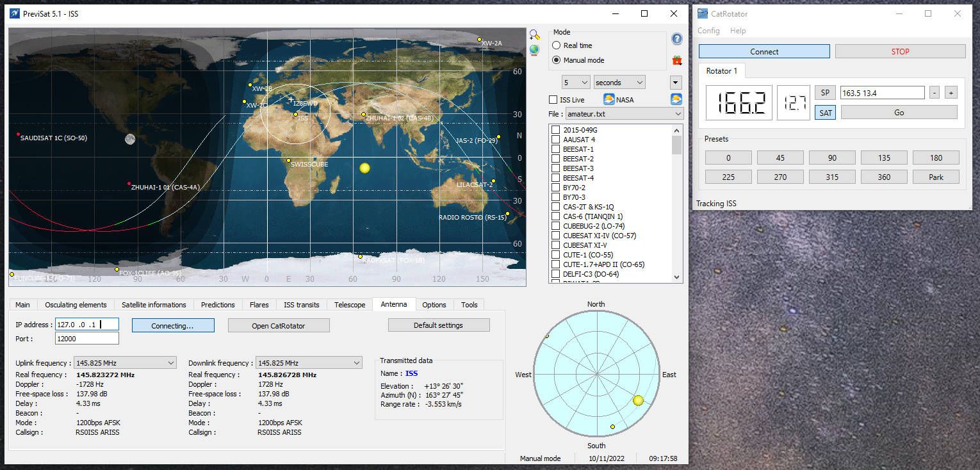
Task: Click the Sun on the world map
Action: click(x=364, y=168)
